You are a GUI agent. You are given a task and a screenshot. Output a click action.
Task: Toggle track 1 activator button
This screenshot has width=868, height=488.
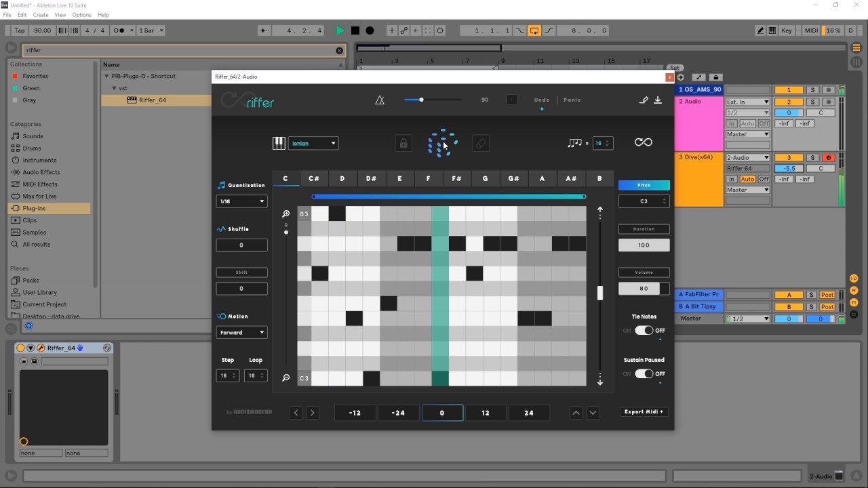pyautogui.click(x=789, y=90)
